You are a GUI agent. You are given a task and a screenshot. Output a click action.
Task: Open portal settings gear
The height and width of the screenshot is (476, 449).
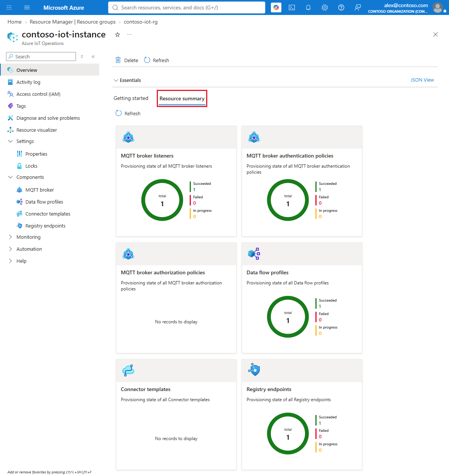[x=325, y=7]
